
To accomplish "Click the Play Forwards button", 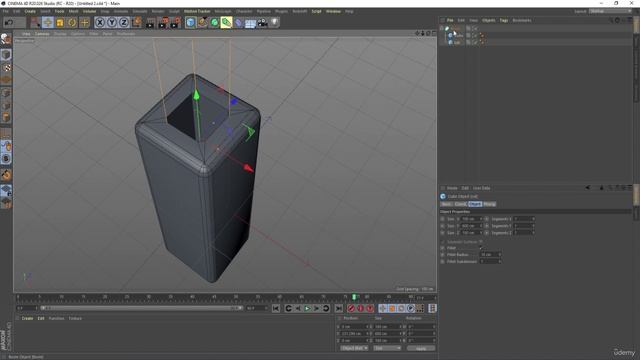I will tap(307, 309).
